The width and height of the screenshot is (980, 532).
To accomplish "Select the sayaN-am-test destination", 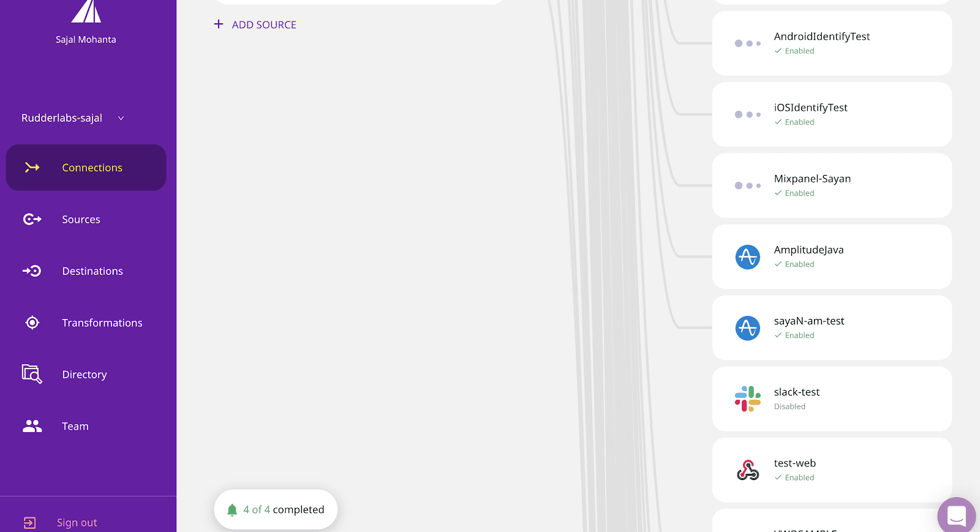I will [x=831, y=328].
